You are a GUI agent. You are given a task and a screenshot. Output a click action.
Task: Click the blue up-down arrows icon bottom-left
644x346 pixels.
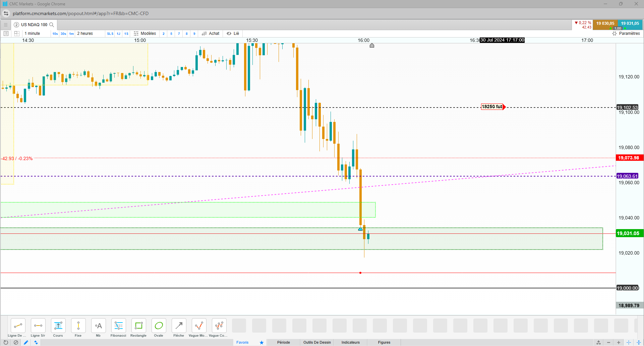pyautogui.click(x=36, y=342)
